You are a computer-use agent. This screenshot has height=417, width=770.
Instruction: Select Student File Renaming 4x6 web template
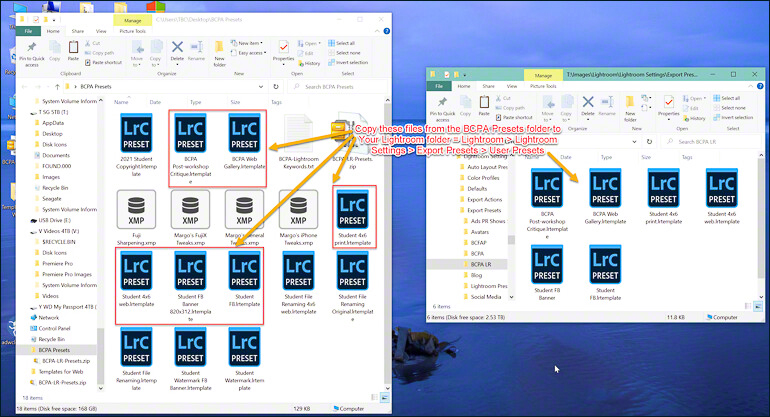(298, 282)
